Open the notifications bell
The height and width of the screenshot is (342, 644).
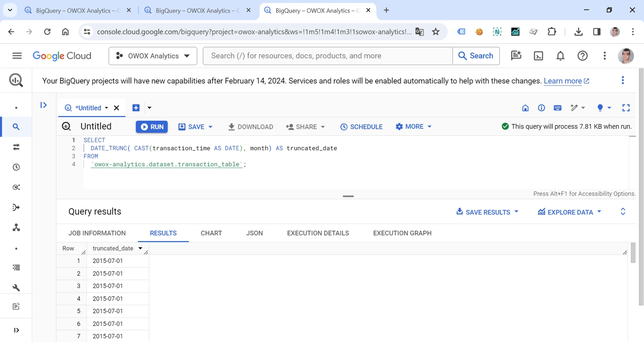coord(560,56)
